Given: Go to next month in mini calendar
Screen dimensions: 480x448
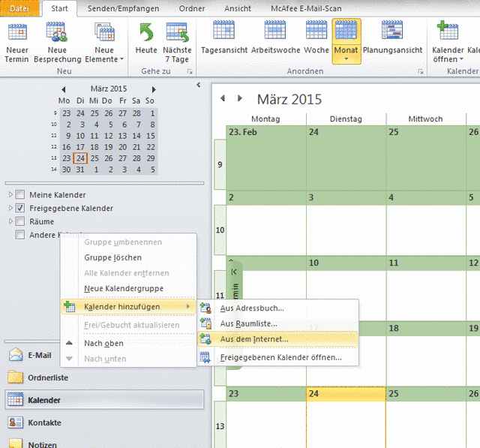Looking at the screenshot, I should click(154, 89).
